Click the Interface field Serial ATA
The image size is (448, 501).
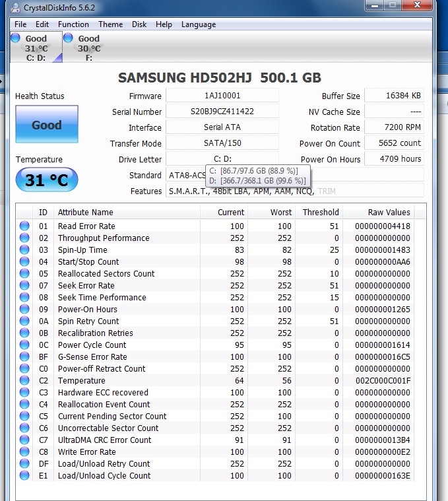(222, 127)
